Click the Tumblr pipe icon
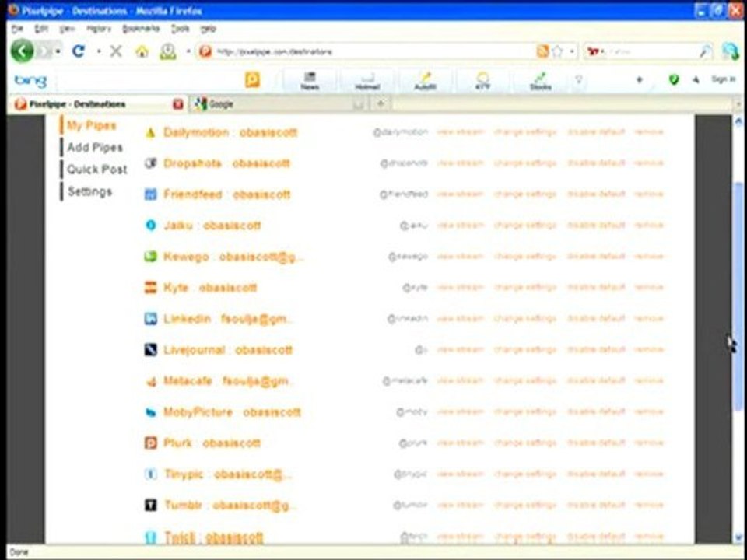This screenshot has width=747, height=560. click(x=150, y=506)
